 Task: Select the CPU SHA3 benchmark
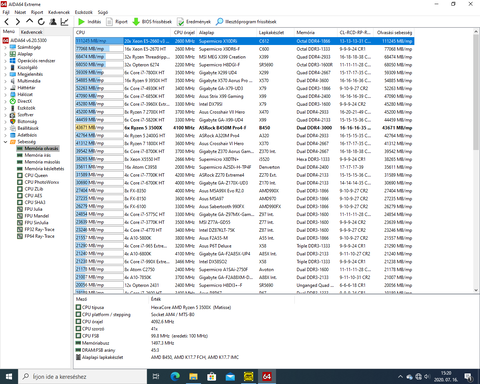31,202
